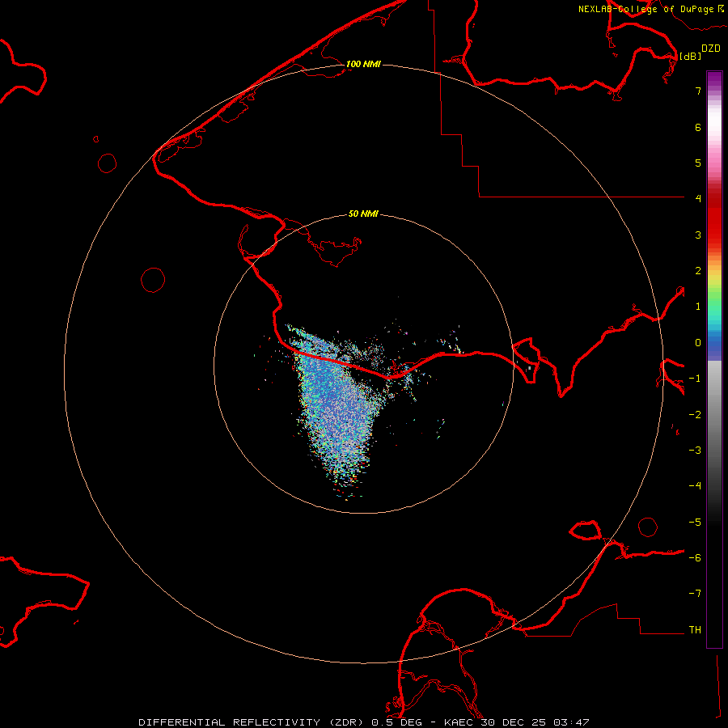
Task: Click the [dB] units label
Action: tap(691, 56)
